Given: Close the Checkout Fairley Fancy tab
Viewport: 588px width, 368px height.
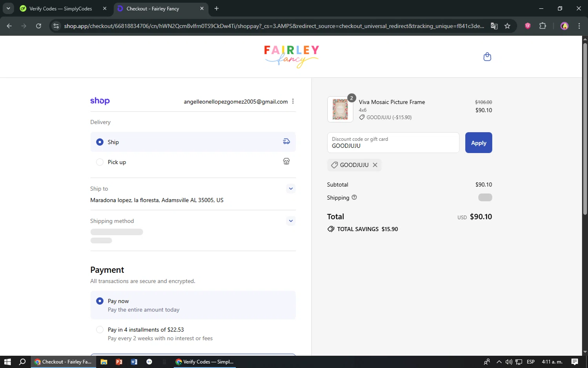Looking at the screenshot, I should (x=202, y=8).
